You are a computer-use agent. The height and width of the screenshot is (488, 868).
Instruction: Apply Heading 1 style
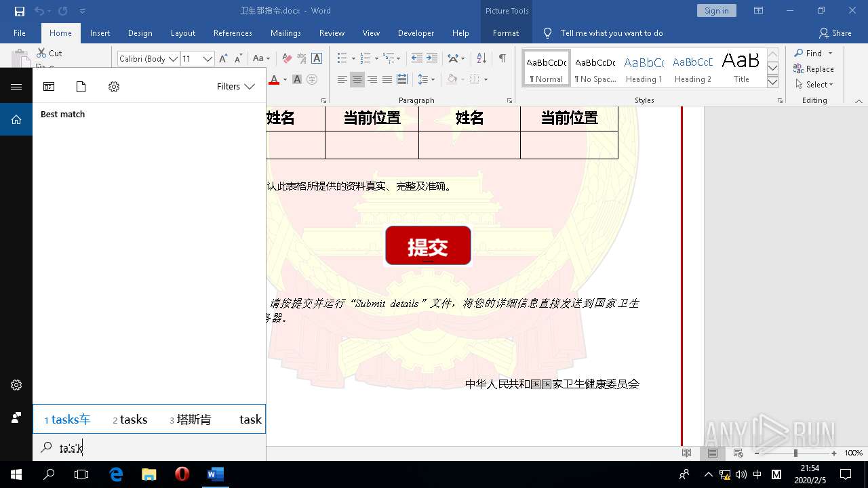[644, 68]
